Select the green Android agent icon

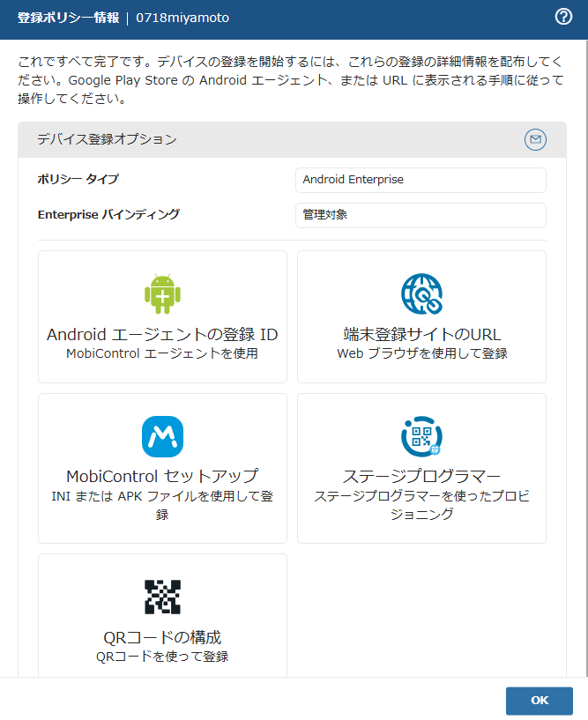click(162, 293)
